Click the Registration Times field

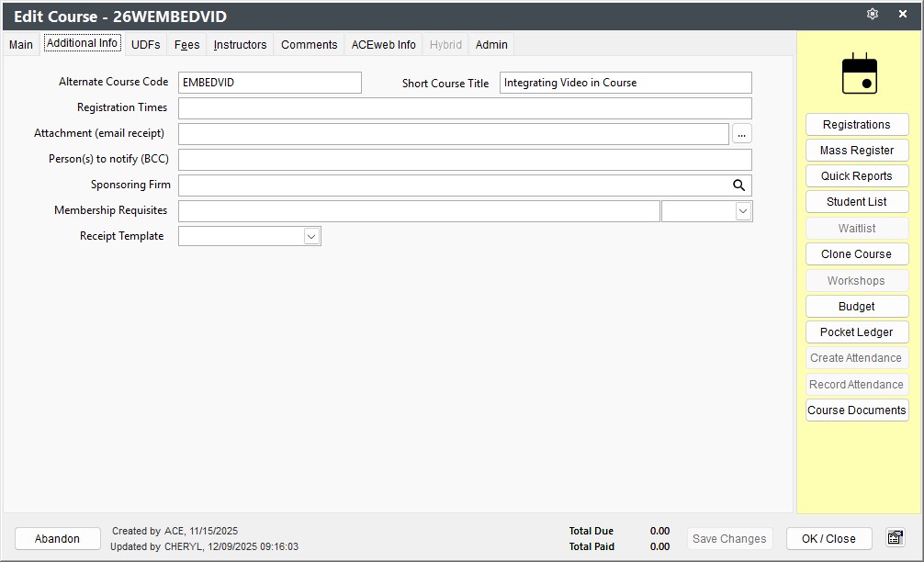(465, 108)
